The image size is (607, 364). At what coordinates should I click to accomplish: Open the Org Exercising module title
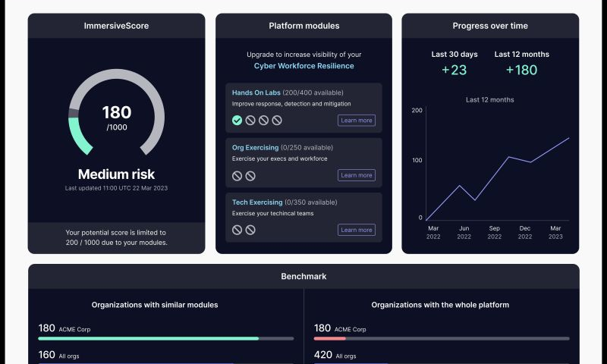pyautogui.click(x=255, y=147)
